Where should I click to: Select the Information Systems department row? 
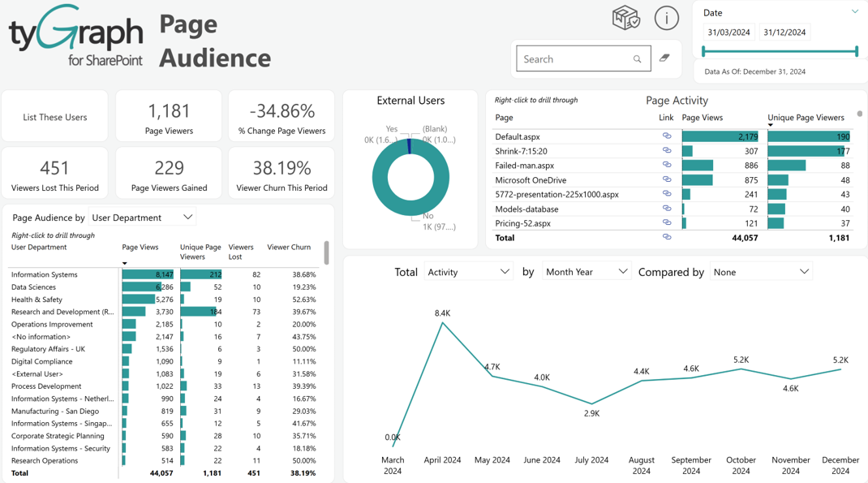coord(164,274)
